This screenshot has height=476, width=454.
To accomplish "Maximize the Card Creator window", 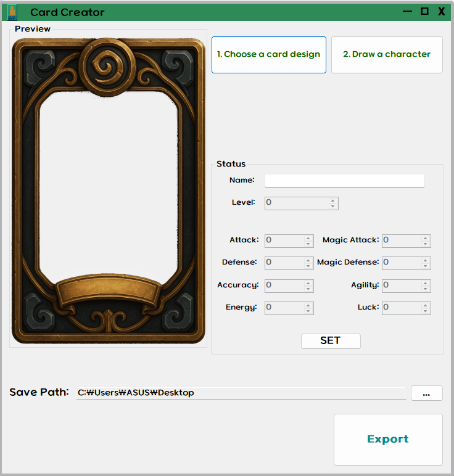I will (x=424, y=12).
